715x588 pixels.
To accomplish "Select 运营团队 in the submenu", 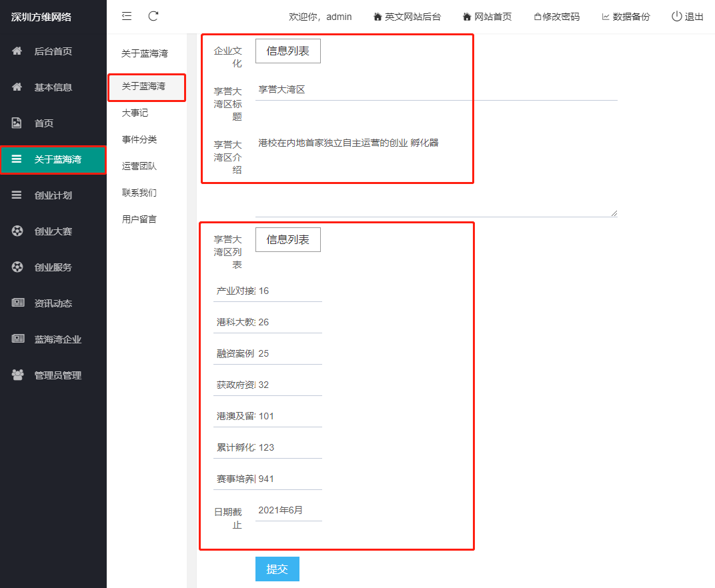I will [x=139, y=166].
